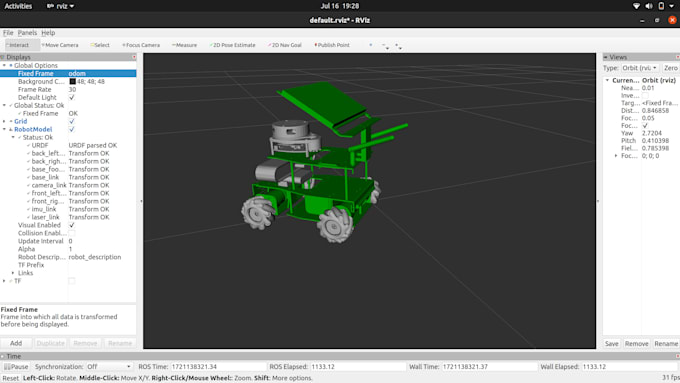Image resolution: width=680 pixels, height=383 pixels.
Task: Select the 2D Nav Goal tool
Action: pos(284,45)
